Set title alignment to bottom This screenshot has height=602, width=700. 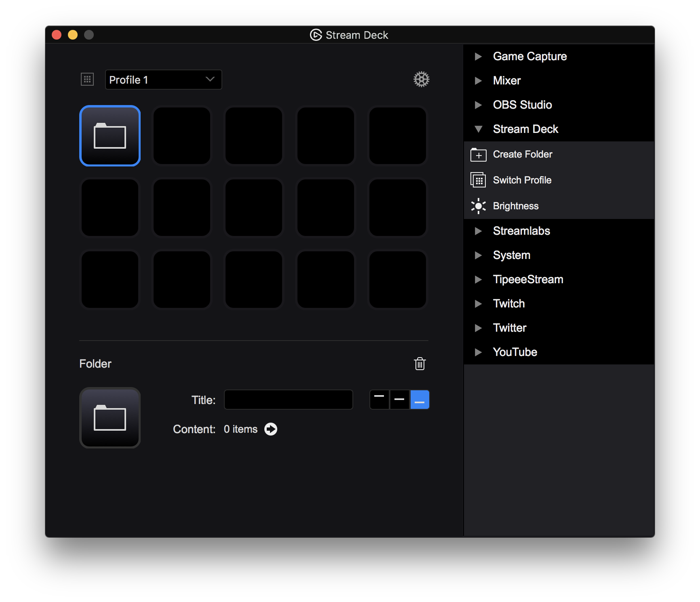(x=420, y=400)
